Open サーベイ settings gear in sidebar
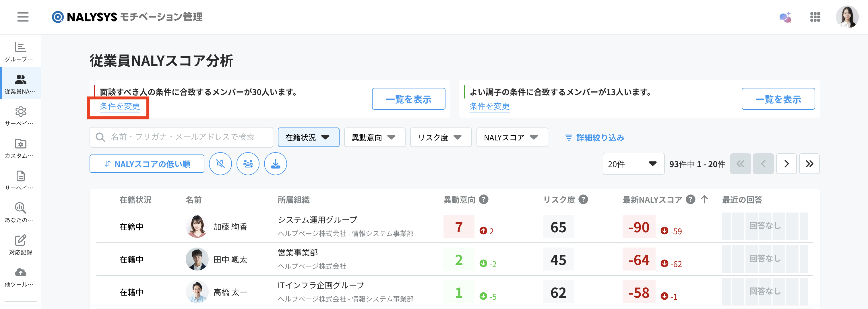The height and width of the screenshot is (309, 868). pos(21,116)
